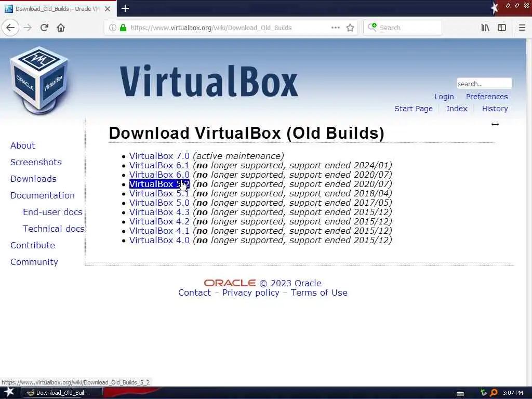Open VirtualBox 4.0 builds link
Viewport: 532px width, 399px height.
[159, 240]
